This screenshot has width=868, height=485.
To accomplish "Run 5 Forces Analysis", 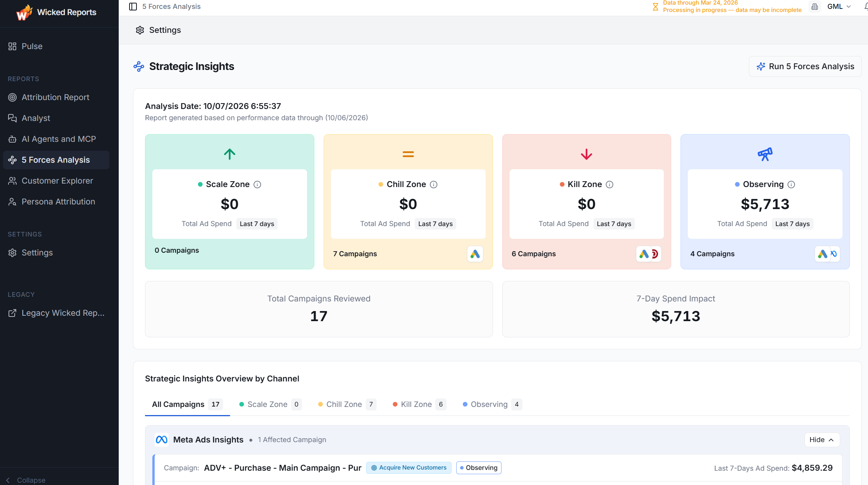I will click(x=805, y=66).
